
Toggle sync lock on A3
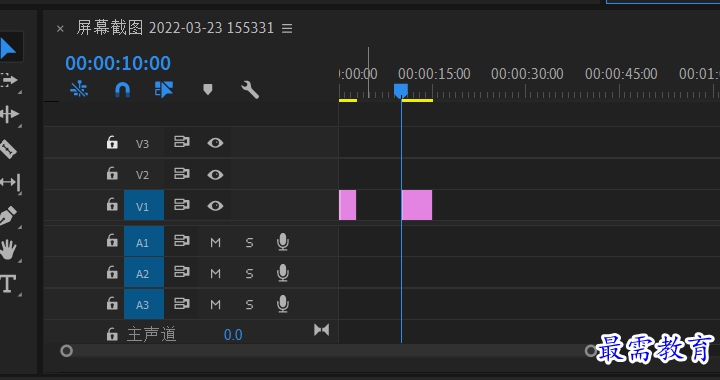click(182, 303)
